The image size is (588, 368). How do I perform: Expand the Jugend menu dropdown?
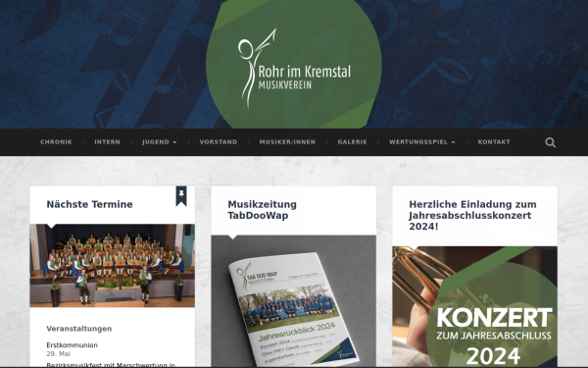coord(160,142)
